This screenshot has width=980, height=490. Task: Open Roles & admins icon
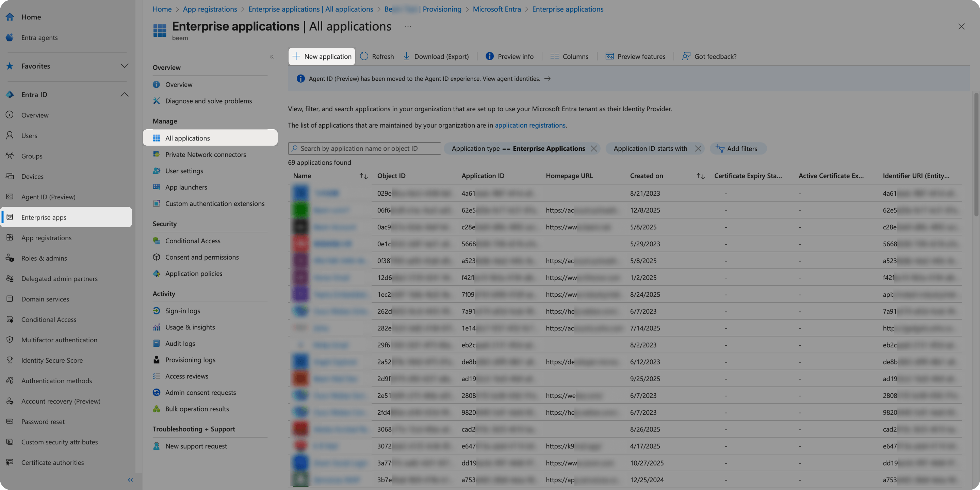coord(10,258)
